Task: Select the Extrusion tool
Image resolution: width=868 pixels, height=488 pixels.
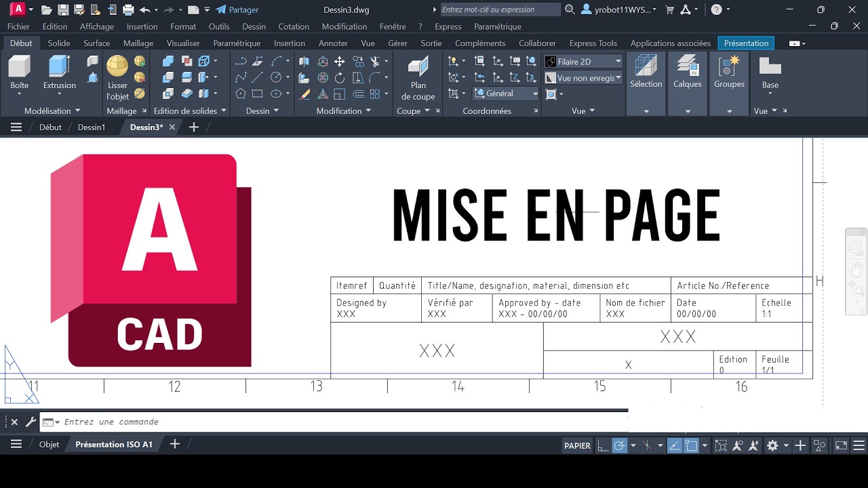Action: point(60,73)
